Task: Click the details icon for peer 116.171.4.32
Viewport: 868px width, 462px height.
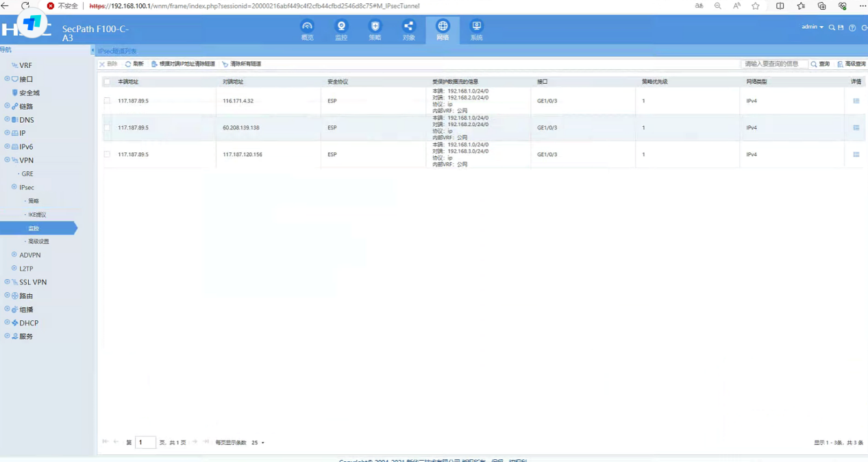Action: tap(856, 101)
